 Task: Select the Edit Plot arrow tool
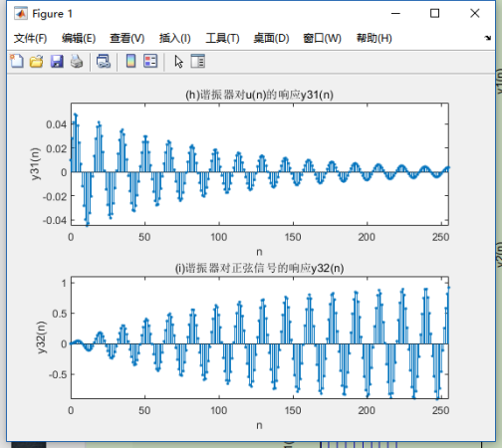click(x=178, y=62)
